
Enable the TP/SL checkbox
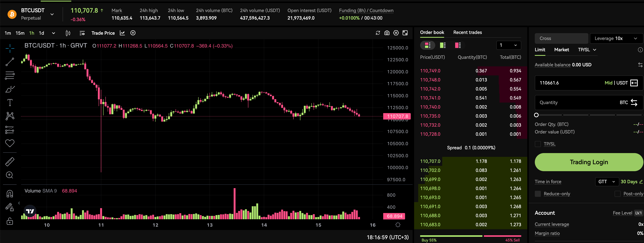click(538, 144)
